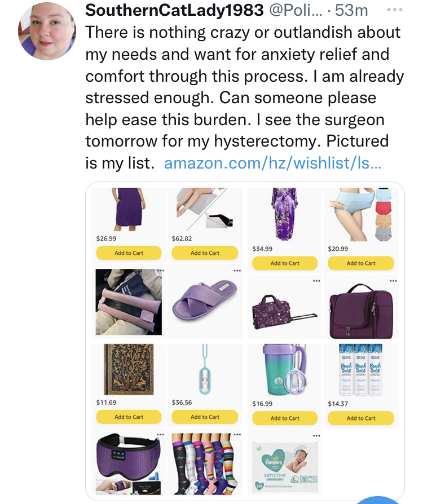Viewport: 423px width, 504px height.
Task: Add the $20.99 underwear pack to cart
Action: (x=361, y=263)
